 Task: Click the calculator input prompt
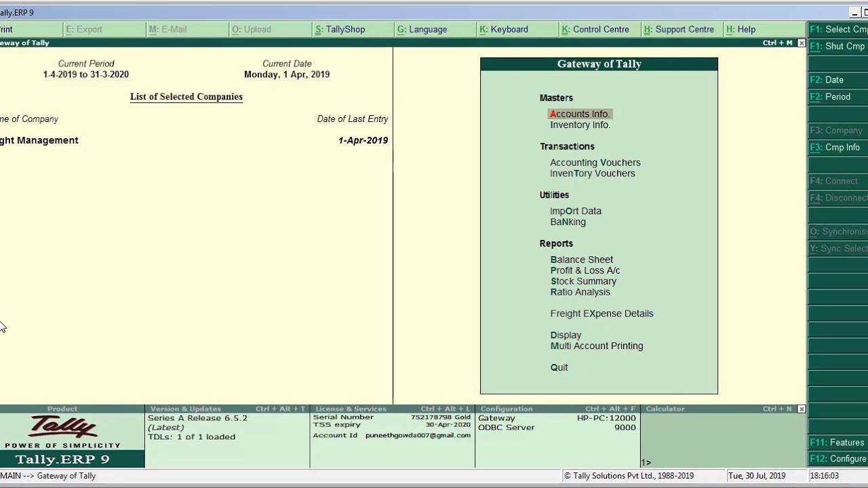[646, 463]
